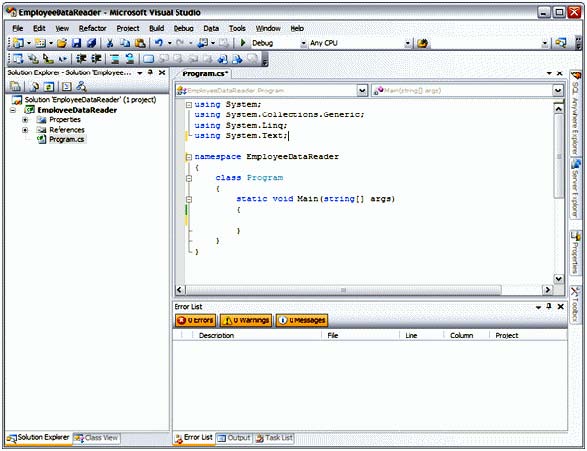The image size is (587, 451).
Task: Pin the Solution Explorer panel
Action: point(150,72)
